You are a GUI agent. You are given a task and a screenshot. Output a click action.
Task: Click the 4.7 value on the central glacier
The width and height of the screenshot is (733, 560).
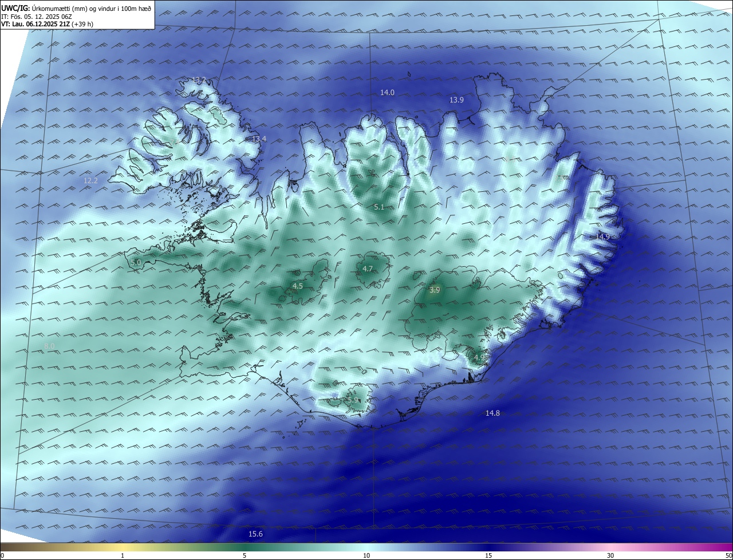point(368,269)
